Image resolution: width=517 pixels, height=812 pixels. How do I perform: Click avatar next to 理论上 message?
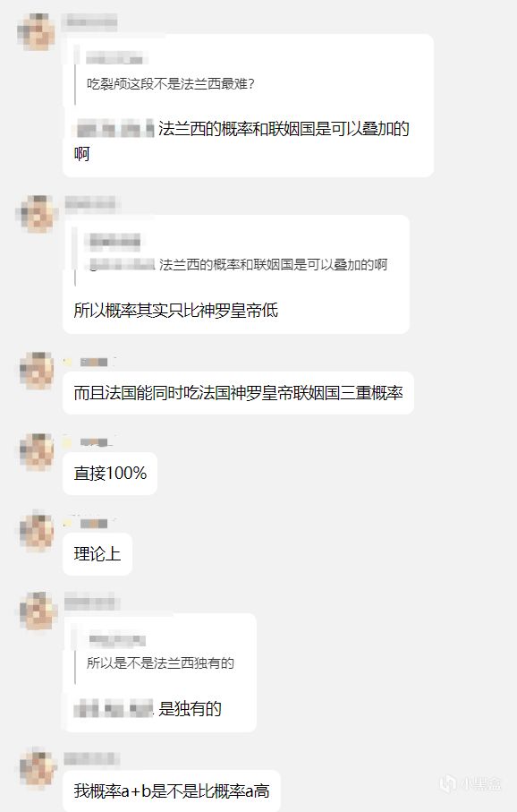(x=37, y=531)
